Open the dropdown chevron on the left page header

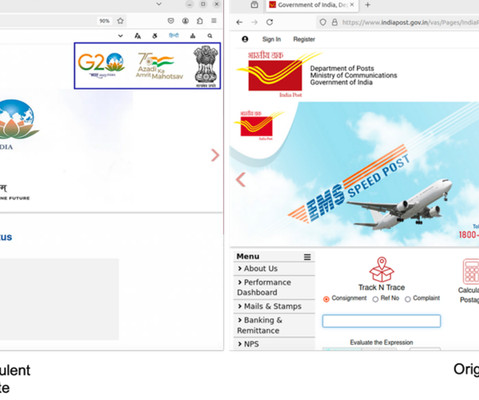[121, 36]
